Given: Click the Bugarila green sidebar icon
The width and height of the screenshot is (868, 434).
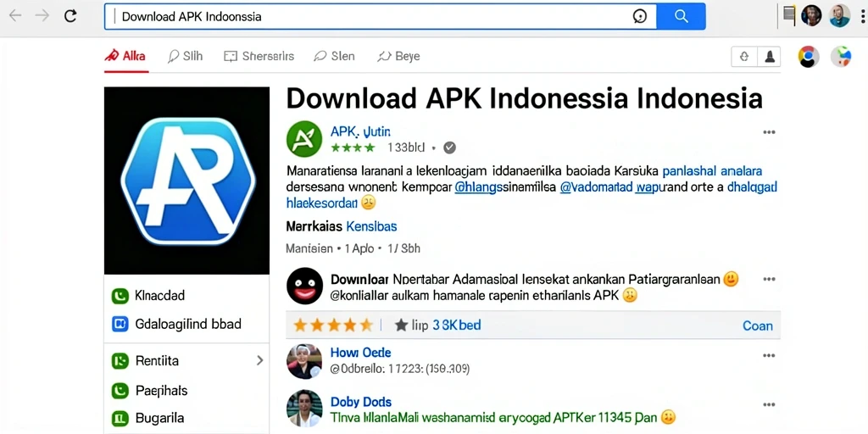Looking at the screenshot, I should (120, 419).
